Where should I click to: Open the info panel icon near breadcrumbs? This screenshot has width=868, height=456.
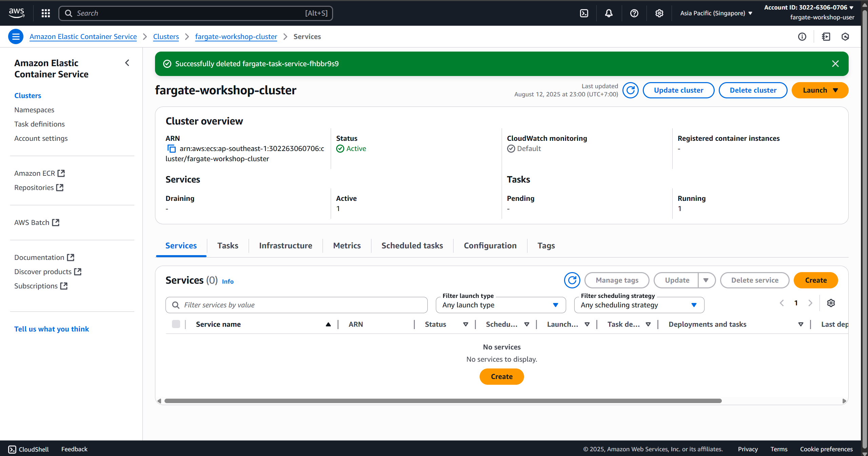[x=802, y=37]
